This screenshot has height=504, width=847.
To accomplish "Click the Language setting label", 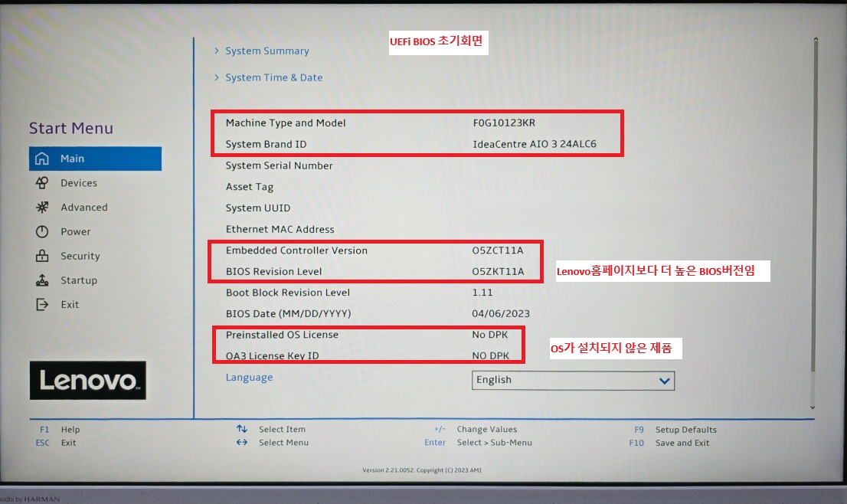I will tap(249, 378).
